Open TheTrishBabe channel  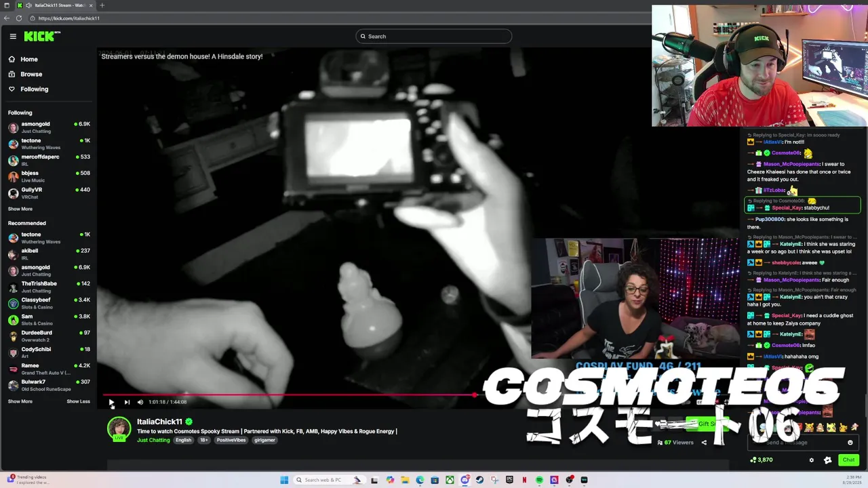(49, 287)
